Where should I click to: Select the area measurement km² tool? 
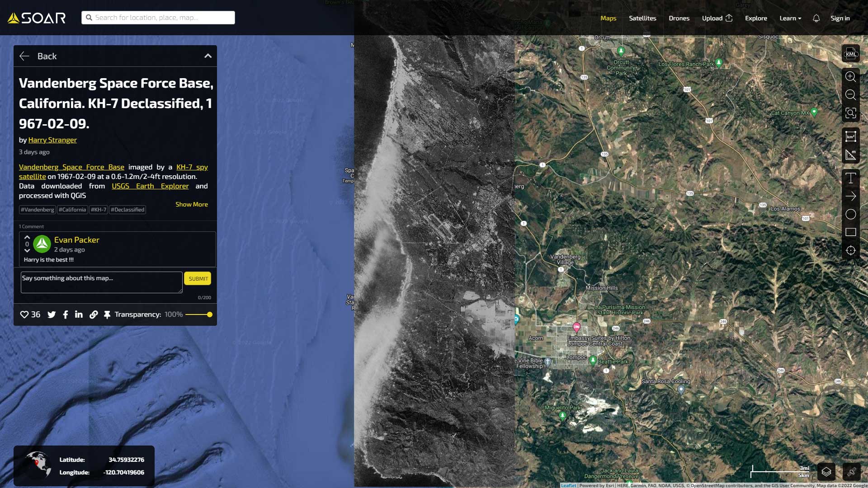point(850,136)
